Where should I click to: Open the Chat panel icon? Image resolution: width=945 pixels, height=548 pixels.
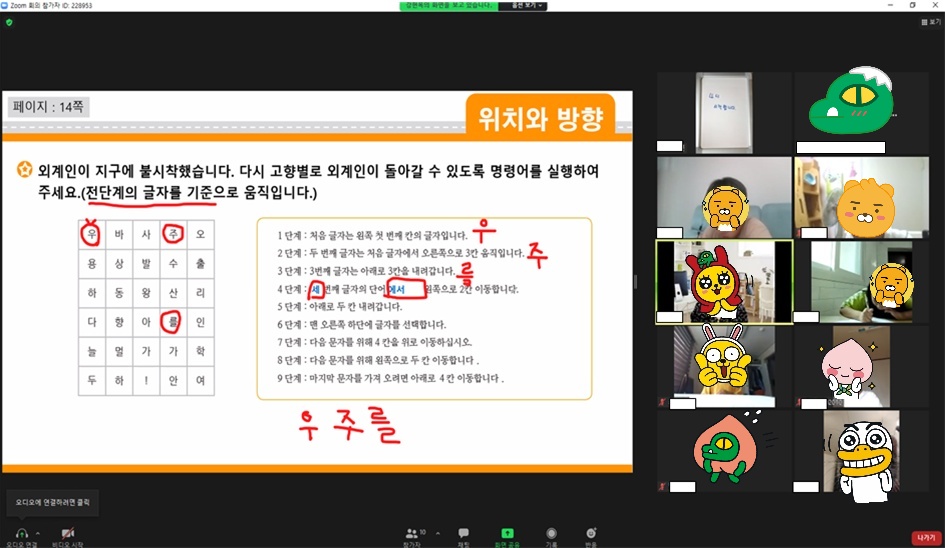point(463,533)
